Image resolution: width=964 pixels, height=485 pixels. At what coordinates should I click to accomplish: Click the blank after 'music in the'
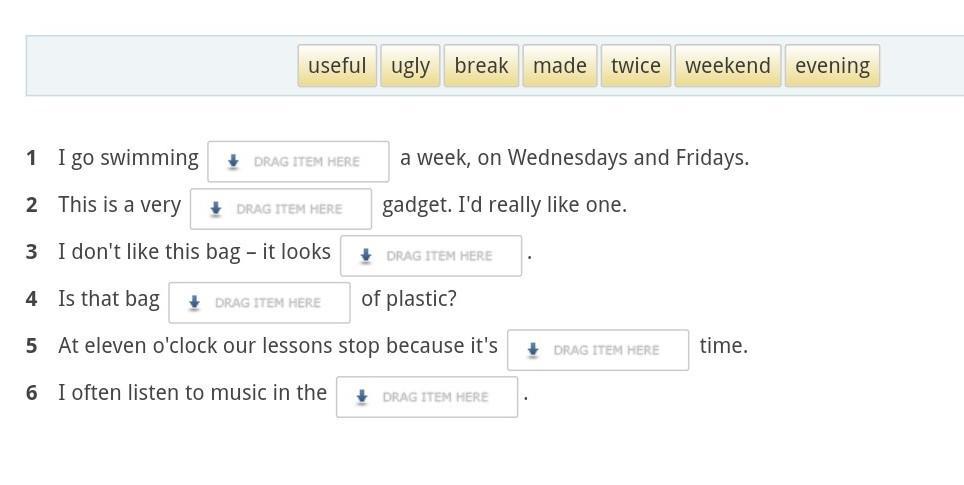[427, 397]
